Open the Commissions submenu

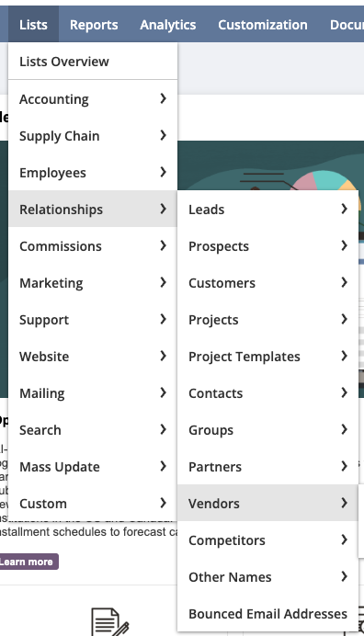93,246
